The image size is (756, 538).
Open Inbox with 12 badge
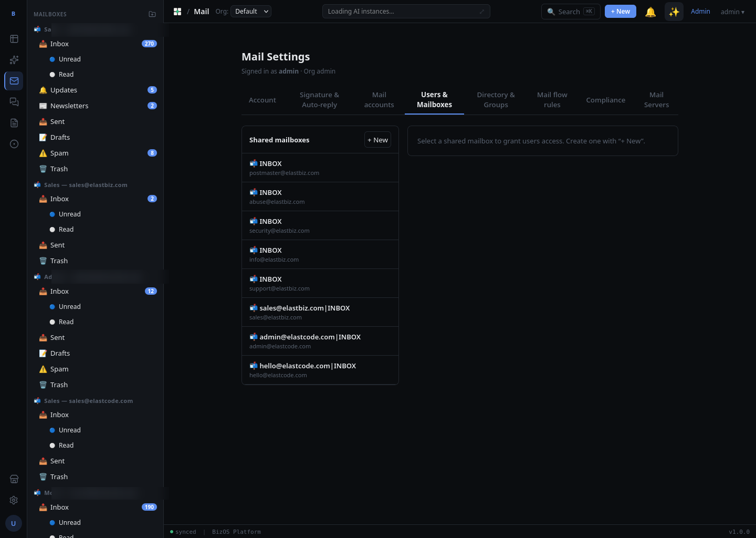point(95,291)
